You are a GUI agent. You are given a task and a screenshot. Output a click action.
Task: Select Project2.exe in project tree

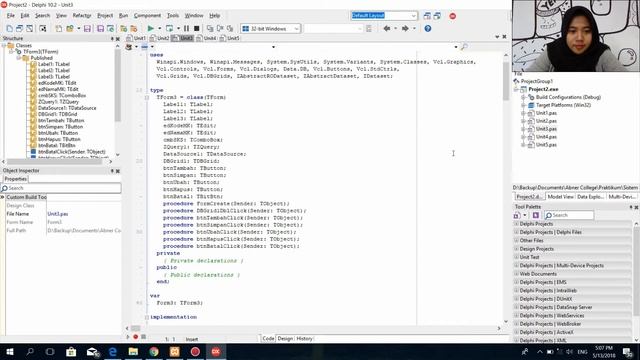(543, 89)
